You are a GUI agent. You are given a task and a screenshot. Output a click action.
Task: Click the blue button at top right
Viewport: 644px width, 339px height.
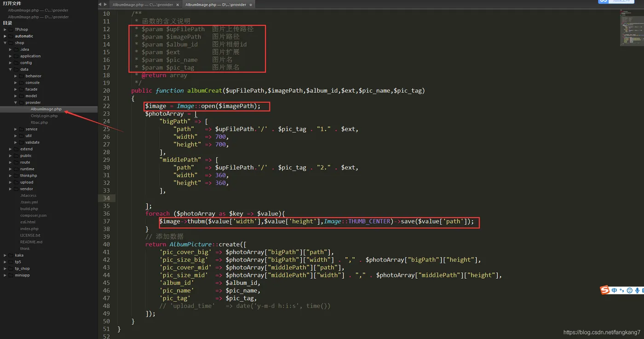(x=616, y=1)
